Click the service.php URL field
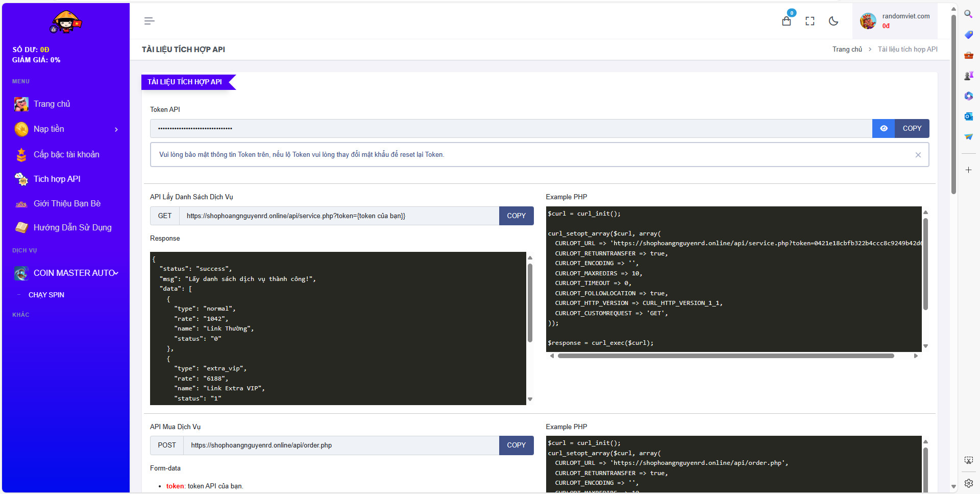The image size is (980, 494). [339, 216]
